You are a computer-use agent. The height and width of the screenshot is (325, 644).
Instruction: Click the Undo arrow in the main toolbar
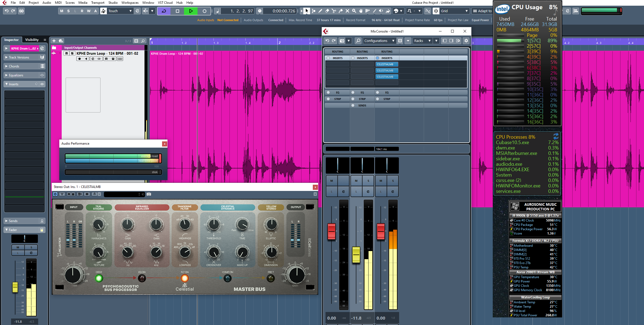point(6,11)
